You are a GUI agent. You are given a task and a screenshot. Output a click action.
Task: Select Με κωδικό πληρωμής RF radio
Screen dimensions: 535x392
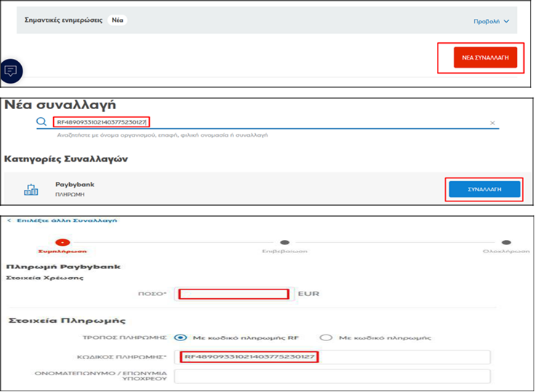pyautogui.click(x=180, y=337)
